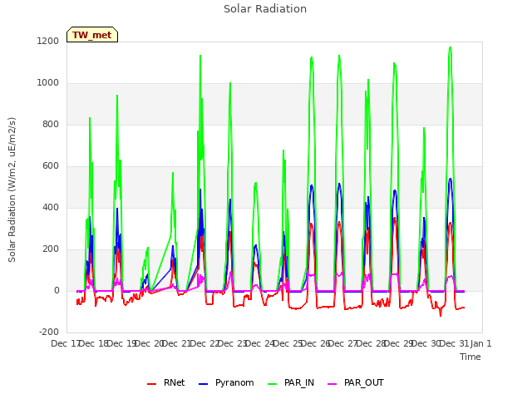Click the TW_met annotation label

92,35
